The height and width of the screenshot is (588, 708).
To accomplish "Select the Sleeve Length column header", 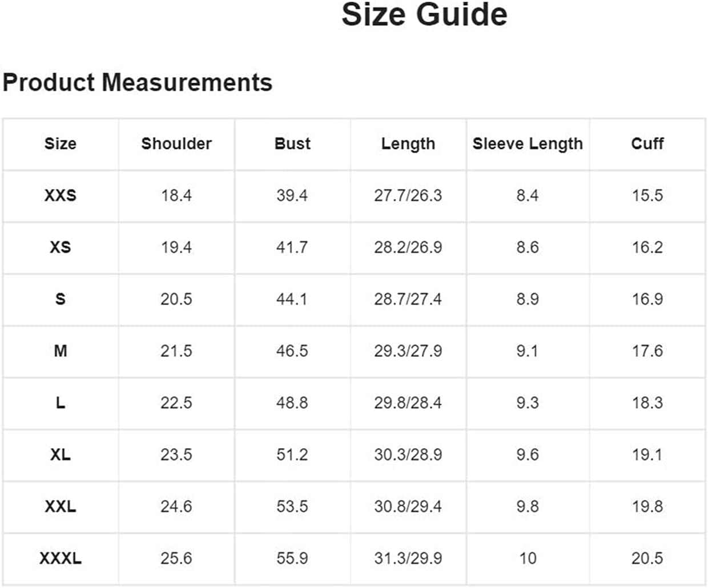I will point(528,144).
